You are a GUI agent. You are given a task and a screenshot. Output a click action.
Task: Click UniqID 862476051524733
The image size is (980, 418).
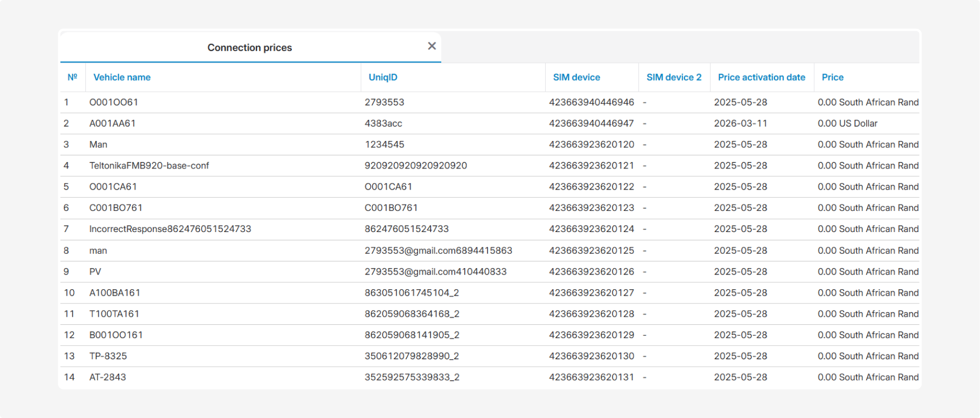(x=406, y=229)
